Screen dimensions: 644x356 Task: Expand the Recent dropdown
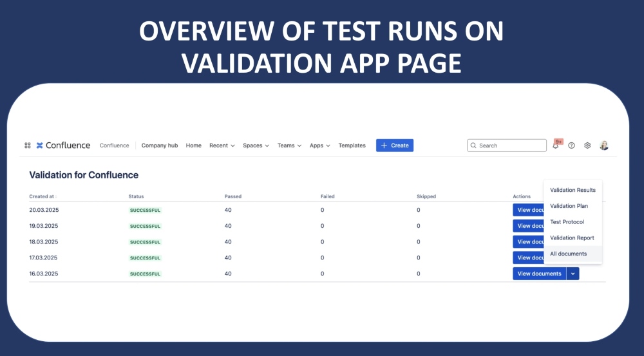pos(222,145)
